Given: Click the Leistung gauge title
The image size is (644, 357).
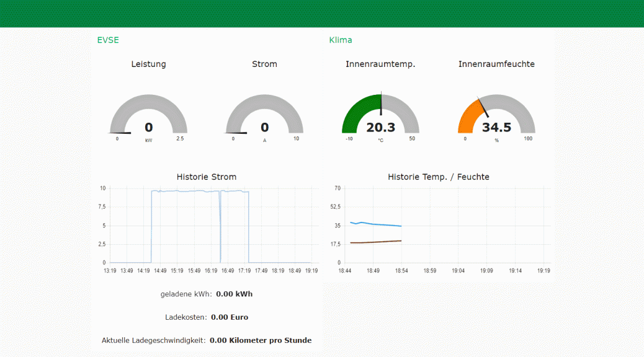Looking at the screenshot, I should click(x=148, y=64).
